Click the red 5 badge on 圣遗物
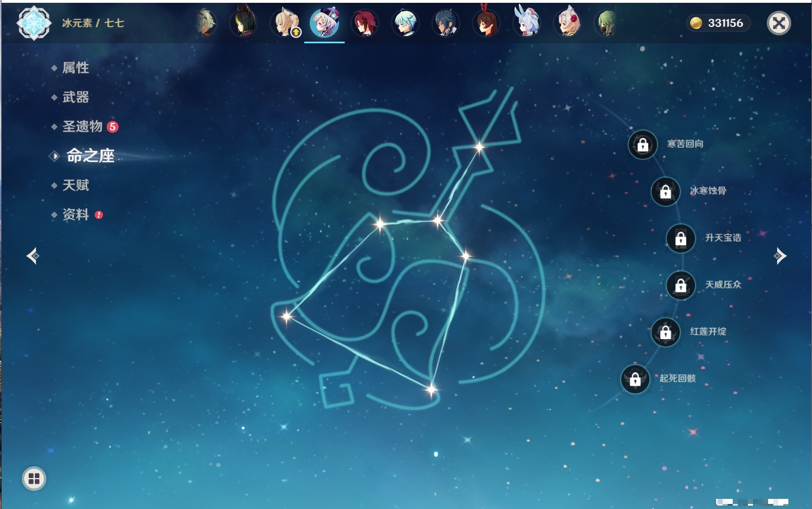This screenshot has width=812, height=509. 112,127
